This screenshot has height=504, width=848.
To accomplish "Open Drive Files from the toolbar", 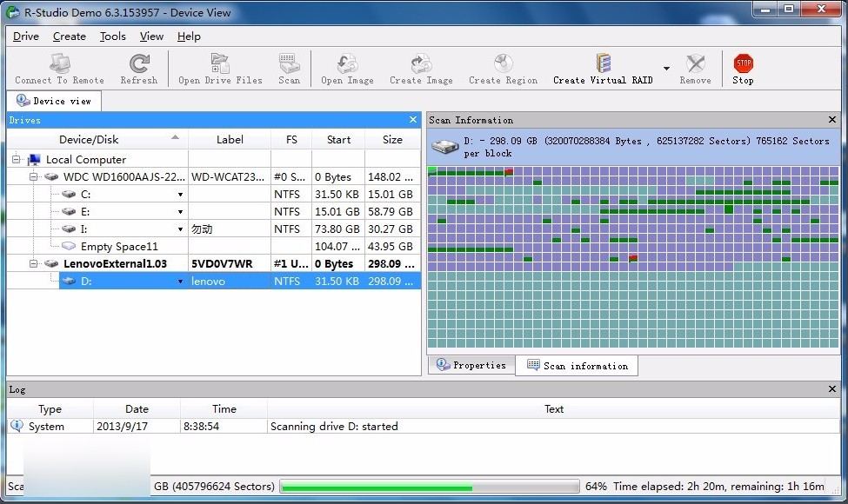I will coord(220,63).
